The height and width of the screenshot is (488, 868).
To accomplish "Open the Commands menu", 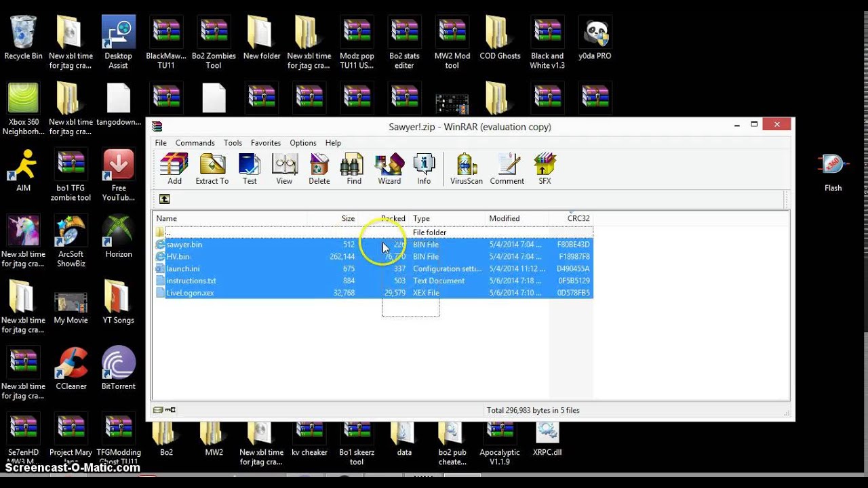I will tap(195, 143).
